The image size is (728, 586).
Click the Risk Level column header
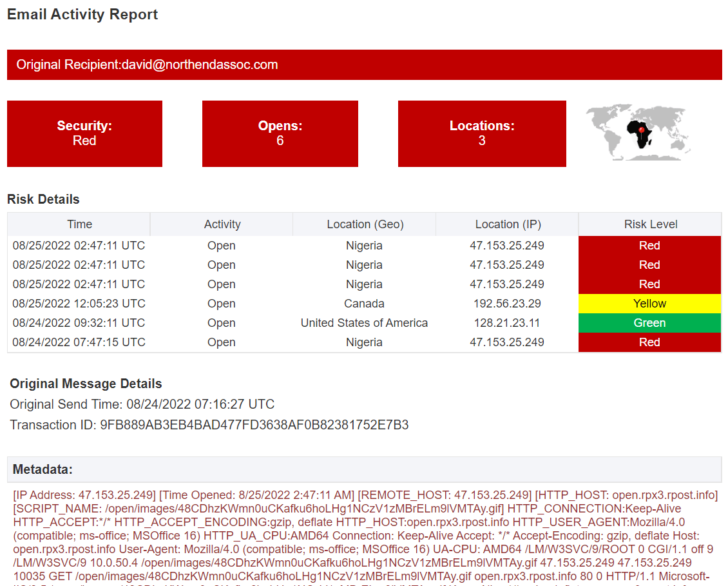point(650,224)
